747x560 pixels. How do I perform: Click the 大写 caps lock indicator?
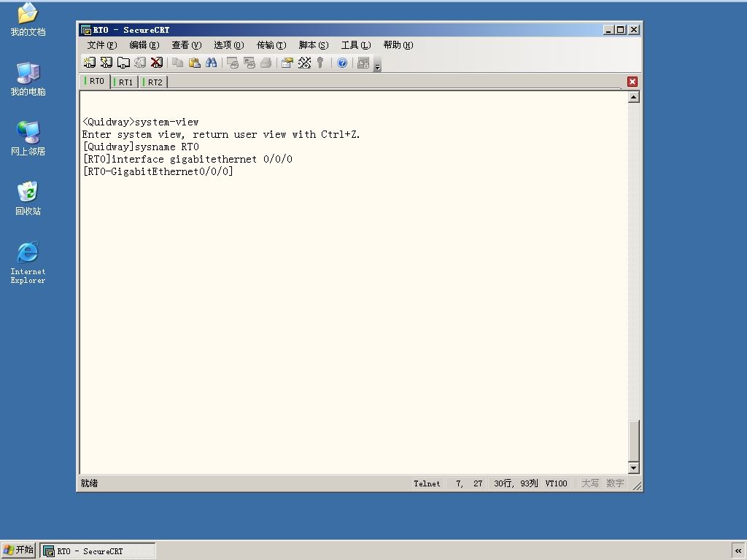tap(589, 483)
